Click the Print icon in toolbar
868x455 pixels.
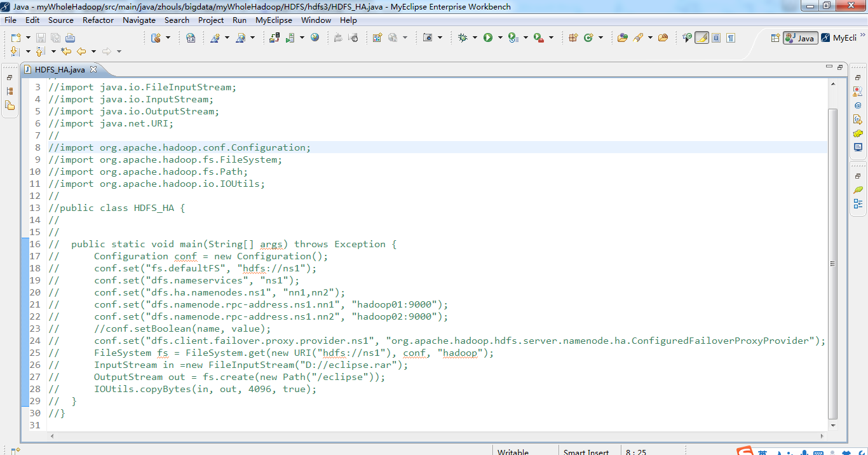71,37
